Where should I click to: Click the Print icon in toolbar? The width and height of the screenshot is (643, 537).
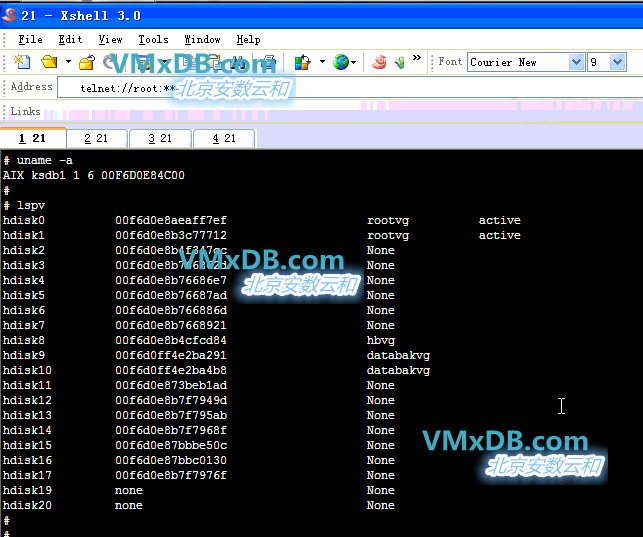click(269, 62)
